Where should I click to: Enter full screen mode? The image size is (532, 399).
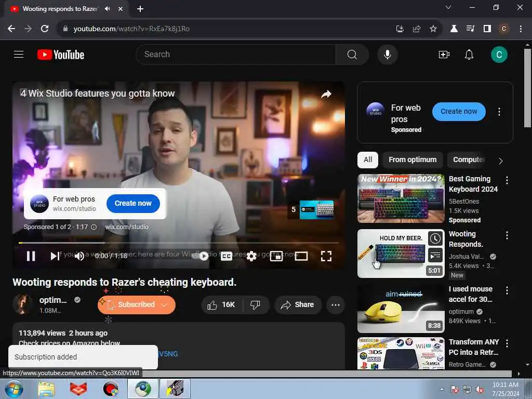click(326, 256)
